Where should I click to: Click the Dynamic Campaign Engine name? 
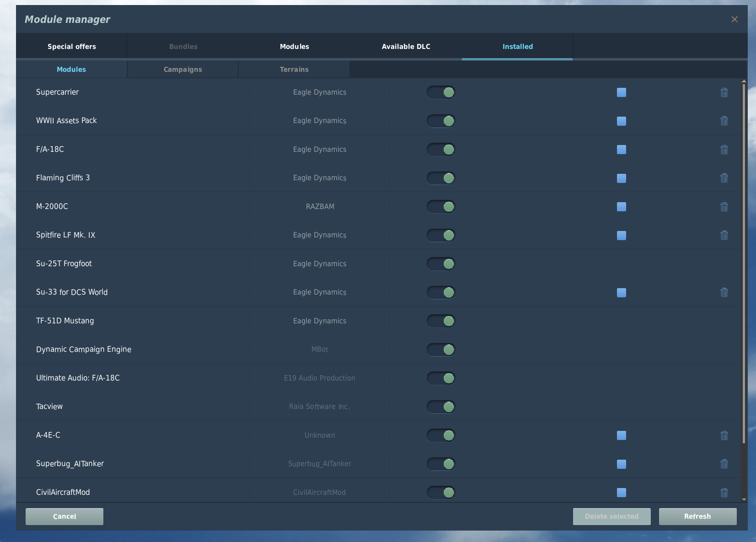[84, 349]
